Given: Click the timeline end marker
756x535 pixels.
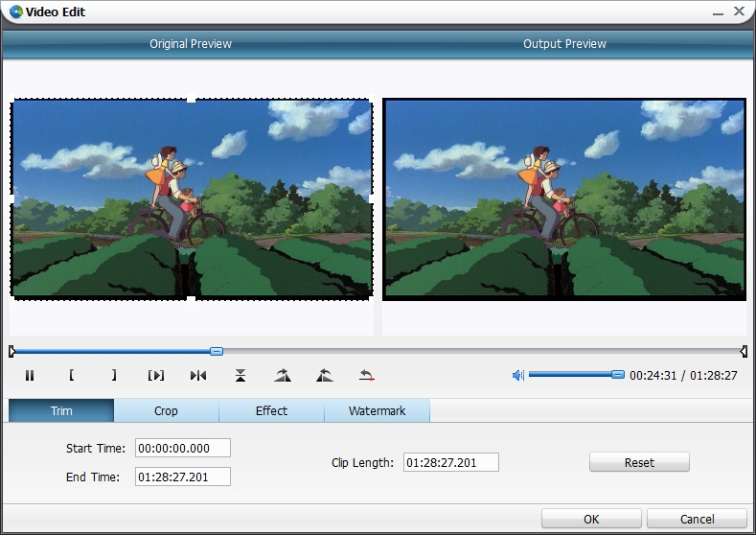Looking at the screenshot, I should [x=744, y=351].
